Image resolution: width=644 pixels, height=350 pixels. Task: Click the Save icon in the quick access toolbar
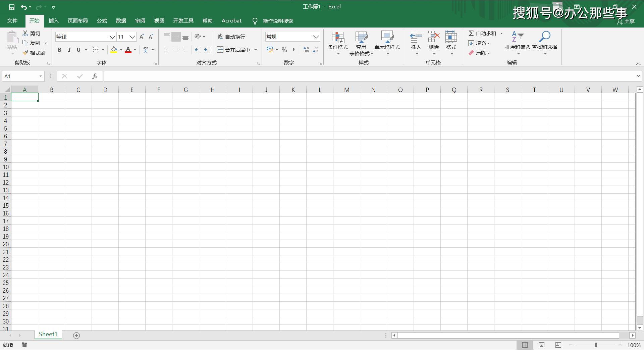point(12,7)
